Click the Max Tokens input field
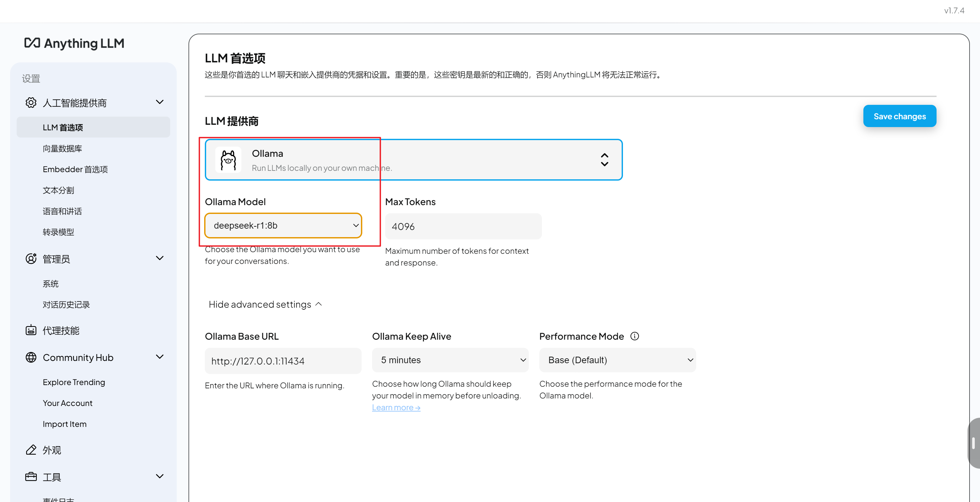The image size is (980, 502). (x=463, y=227)
